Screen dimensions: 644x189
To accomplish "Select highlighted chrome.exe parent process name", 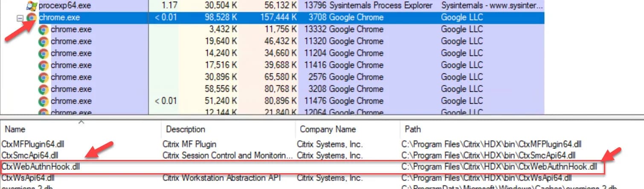I will 59,17.
